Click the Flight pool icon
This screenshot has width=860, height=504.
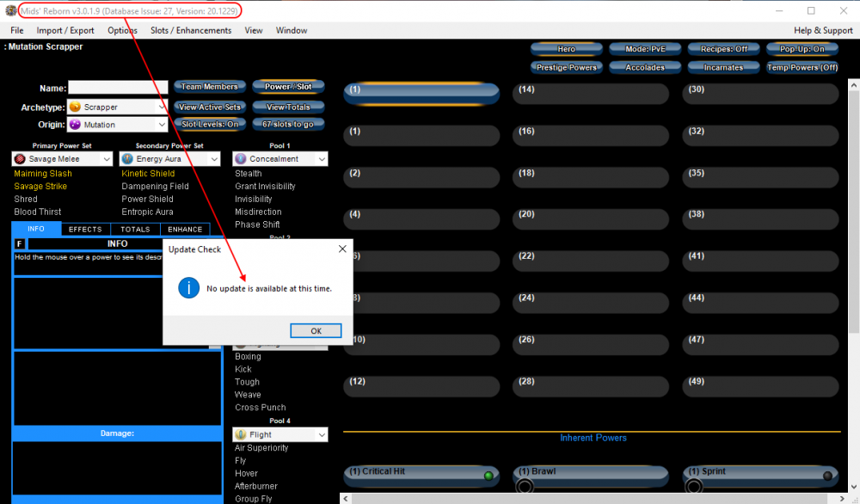click(242, 435)
